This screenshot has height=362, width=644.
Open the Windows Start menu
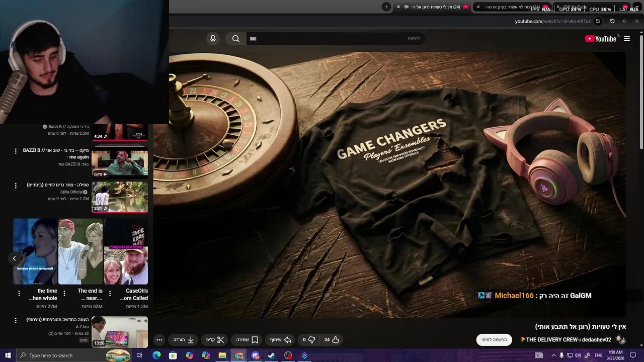[x=8, y=355]
